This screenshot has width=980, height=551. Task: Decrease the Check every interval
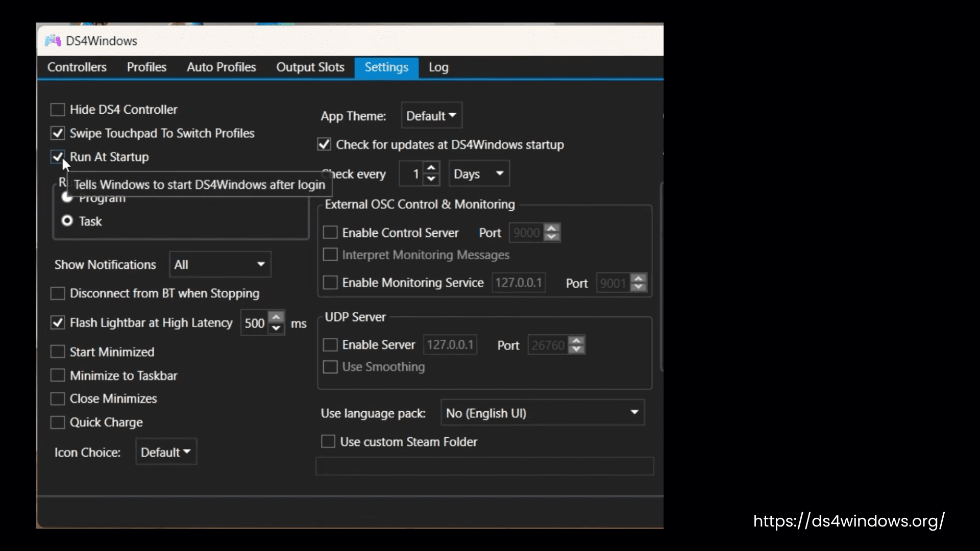pyautogui.click(x=431, y=180)
